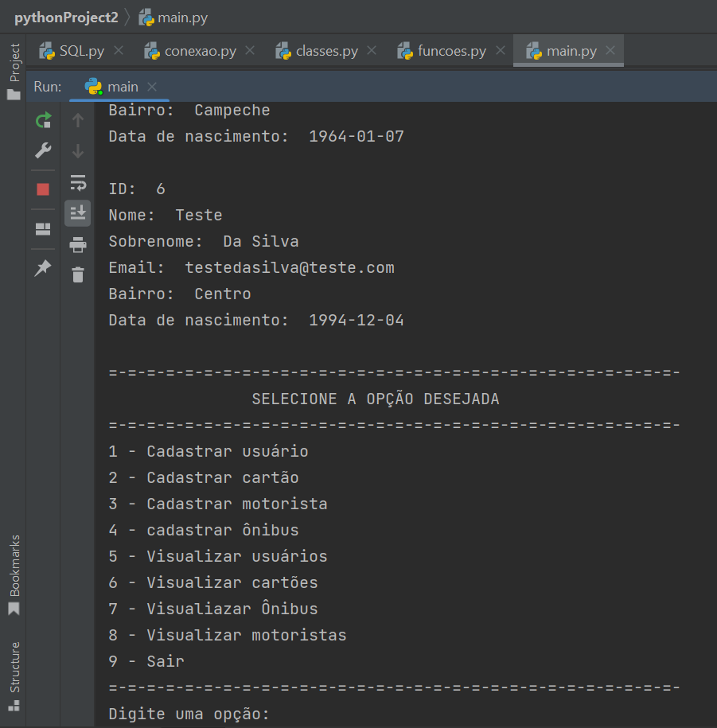Open run configuration wrench icon
Image resolution: width=717 pixels, height=728 pixels.
(43, 150)
